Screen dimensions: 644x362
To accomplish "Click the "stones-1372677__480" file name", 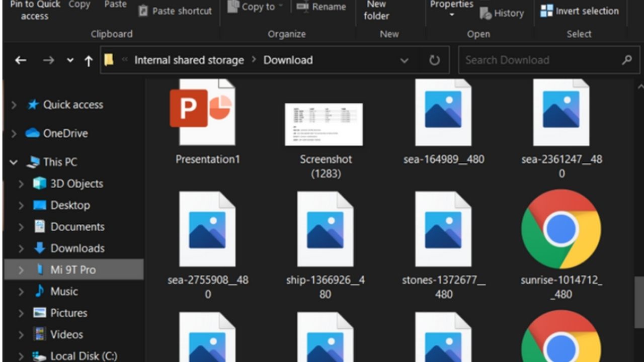I will (443, 287).
